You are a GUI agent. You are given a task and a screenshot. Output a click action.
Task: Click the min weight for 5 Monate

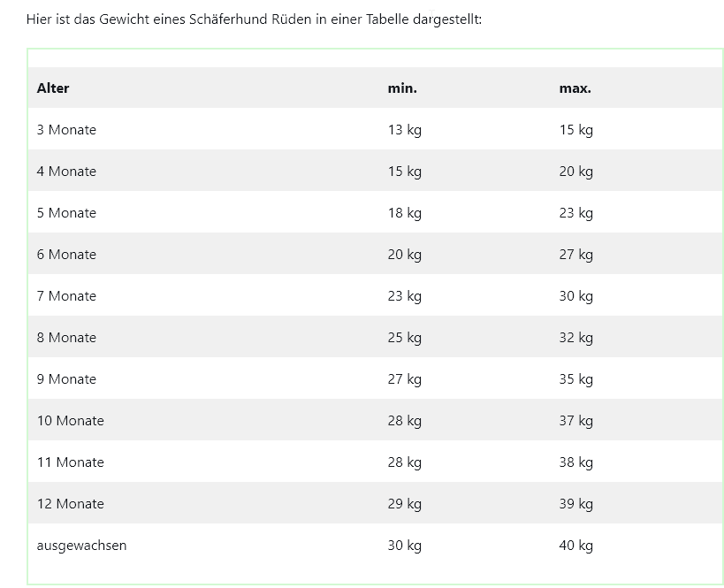point(404,213)
